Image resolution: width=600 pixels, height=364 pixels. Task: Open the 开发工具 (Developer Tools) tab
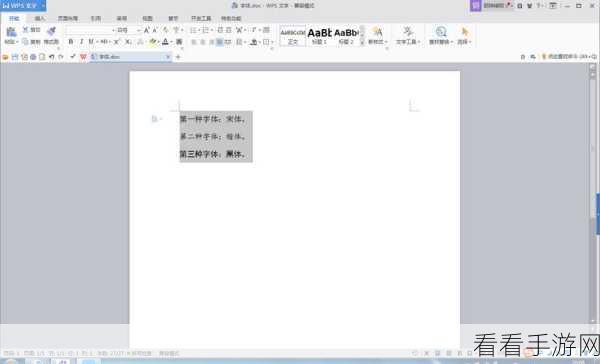(x=201, y=18)
